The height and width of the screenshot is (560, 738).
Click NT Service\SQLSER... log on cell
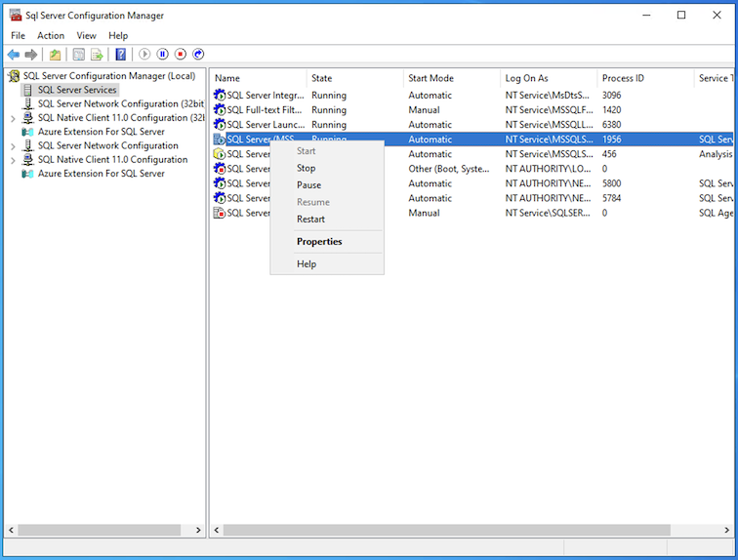[548, 213]
